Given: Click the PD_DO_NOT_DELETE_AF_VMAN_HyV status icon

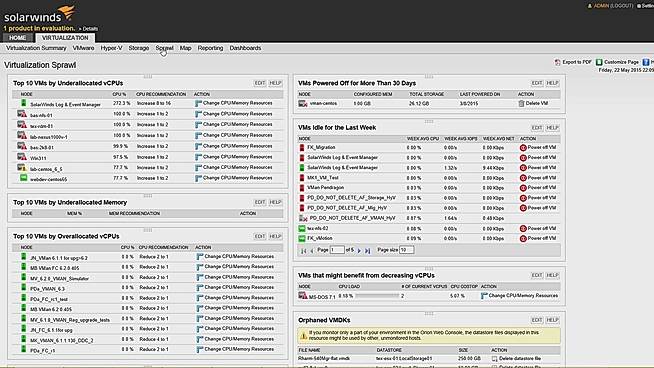Looking at the screenshot, I should pyautogui.click(x=303, y=218).
